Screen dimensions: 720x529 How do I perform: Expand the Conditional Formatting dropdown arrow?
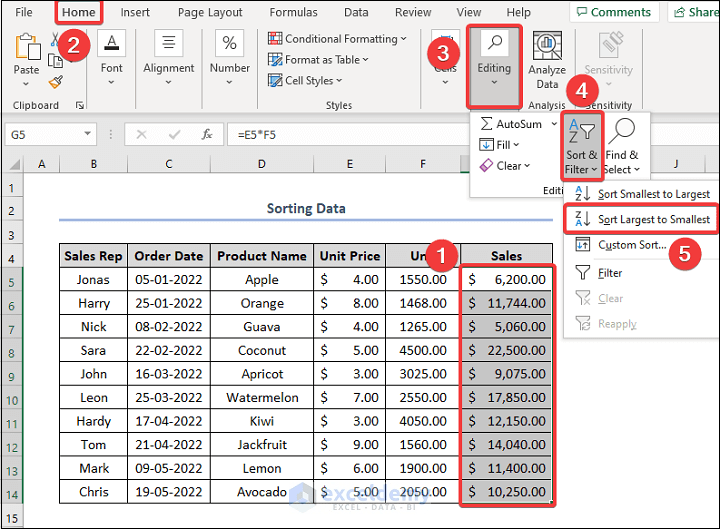(x=403, y=39)
